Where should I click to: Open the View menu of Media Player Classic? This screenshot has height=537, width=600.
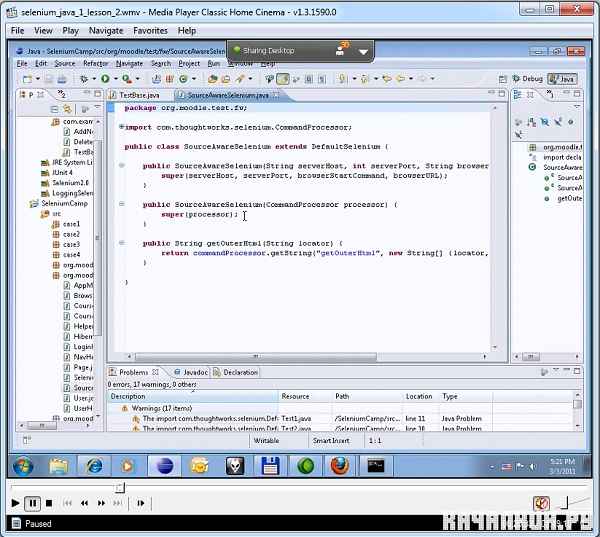[x=43, y=31]
